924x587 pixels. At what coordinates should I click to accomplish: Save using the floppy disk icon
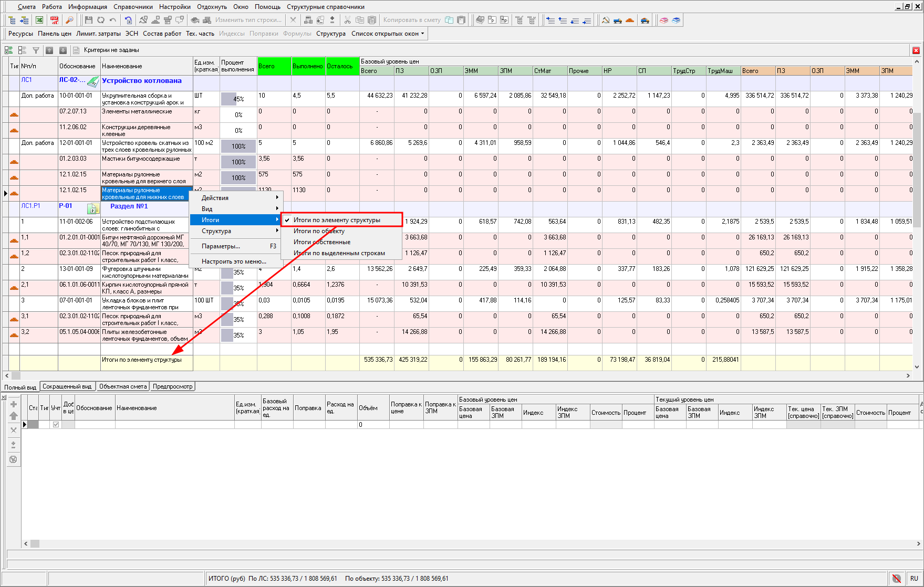coord(88,20)
